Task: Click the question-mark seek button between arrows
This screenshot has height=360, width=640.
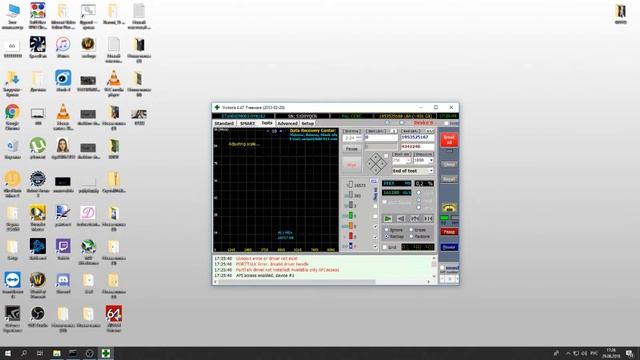Action: coord(415,219)
